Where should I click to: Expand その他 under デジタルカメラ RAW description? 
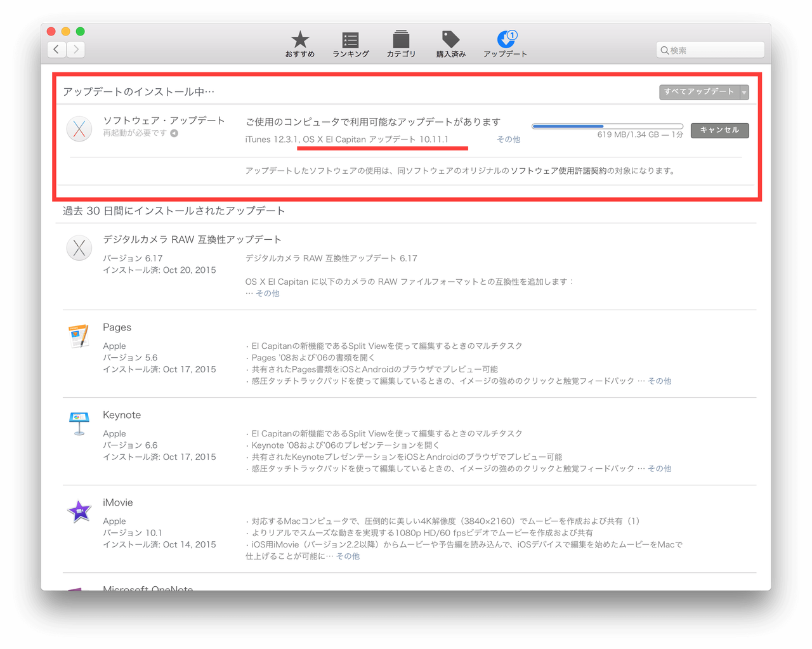pyautogui.click(x=267, y=293)
